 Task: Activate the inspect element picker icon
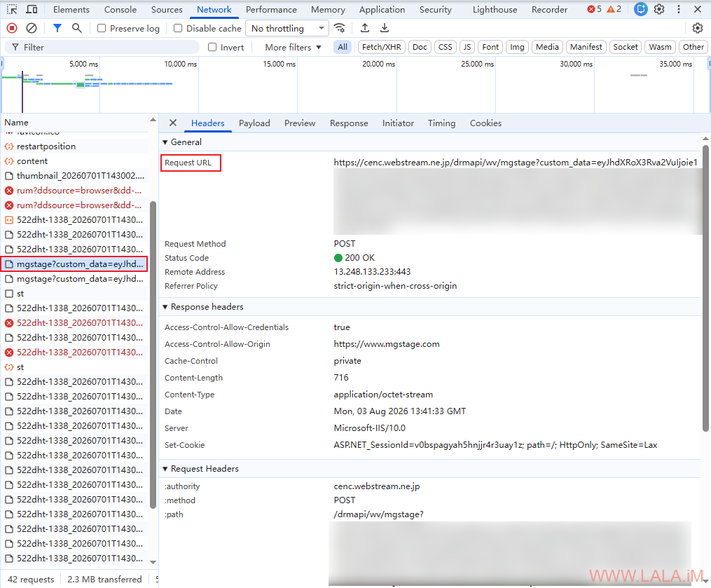coord(12,9)
